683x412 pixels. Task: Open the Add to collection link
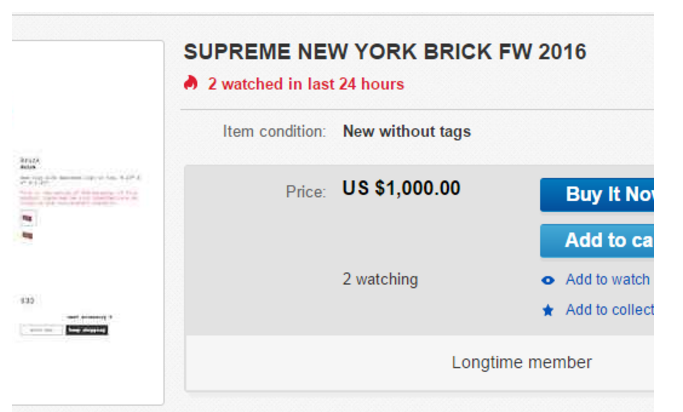click(x=609, y=310)
